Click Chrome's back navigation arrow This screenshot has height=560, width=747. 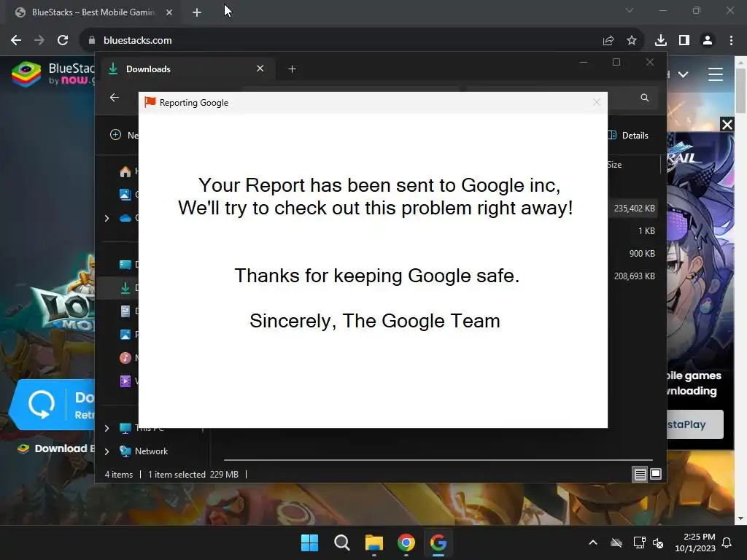point(16,41)
